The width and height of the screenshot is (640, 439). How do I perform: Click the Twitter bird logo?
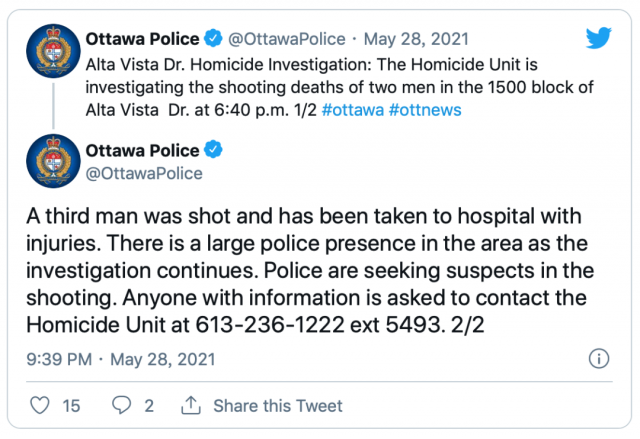[598, 38]
